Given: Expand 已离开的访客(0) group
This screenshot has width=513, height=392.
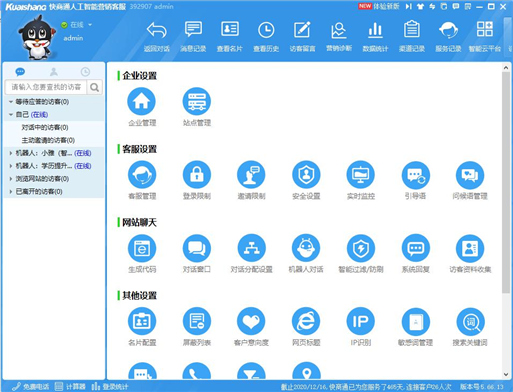Looking at the screenshot, I should tap(11, 192).
